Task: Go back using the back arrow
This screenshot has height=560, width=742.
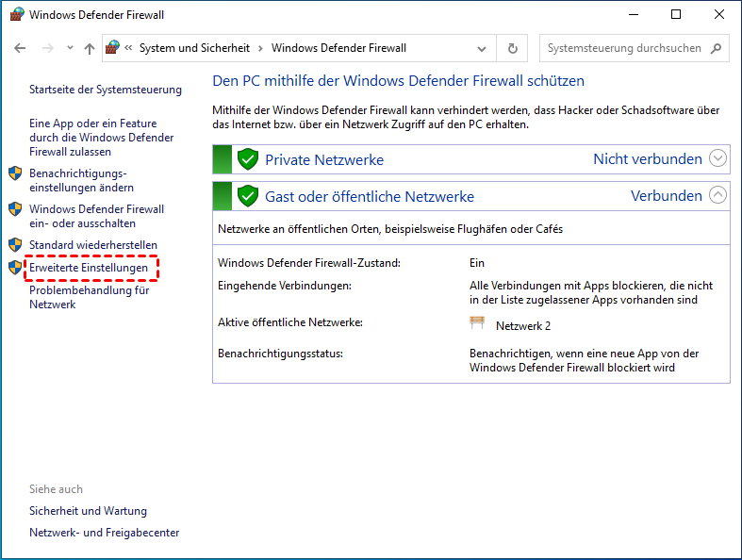Action: pyautogui.click(x=21, y=48)
